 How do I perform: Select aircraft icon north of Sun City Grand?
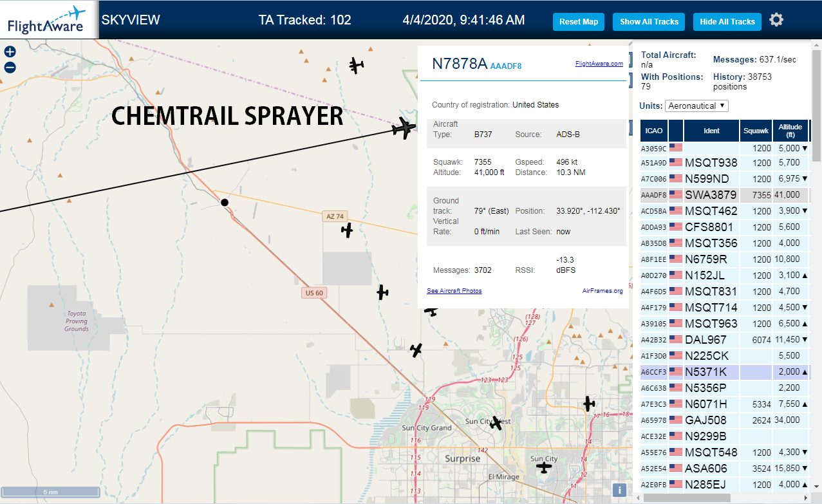[416, 350]
